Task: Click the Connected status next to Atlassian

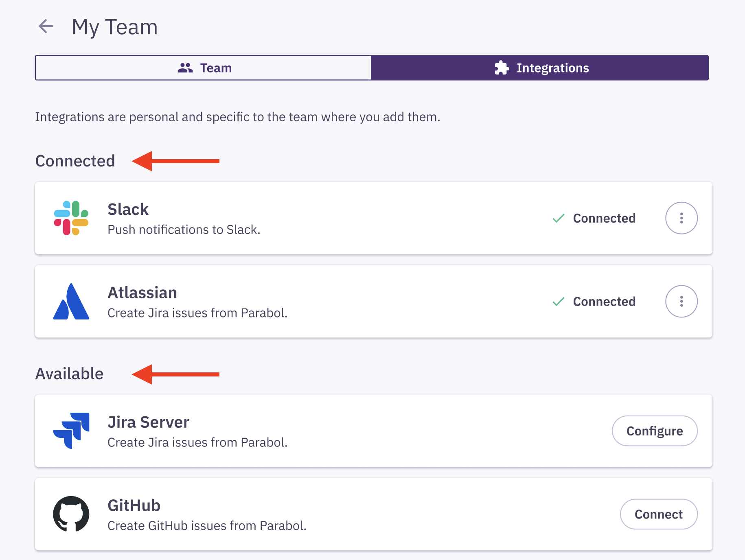Action: pyautogui.click(x=604, y=301)
